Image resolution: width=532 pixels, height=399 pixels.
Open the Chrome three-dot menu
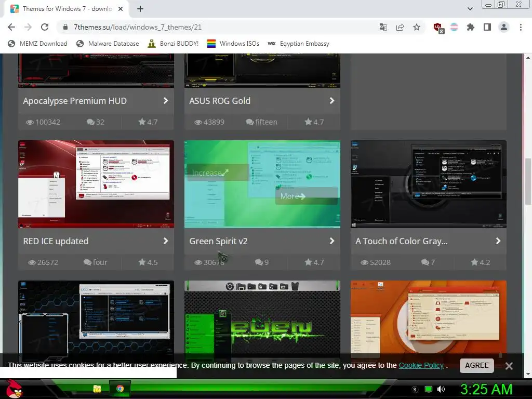(521, 27)
